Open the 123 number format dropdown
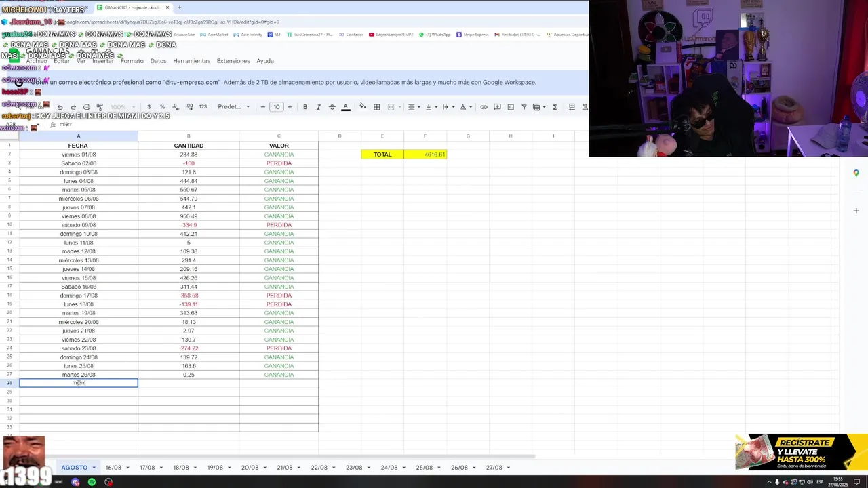The height and width of the screenshot is (488, 868). 203,107
